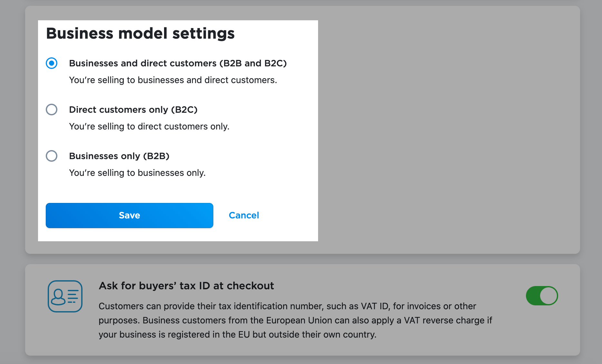Click the lines beside the ID icon person
Screen dimensions: 602x364
[72, 296]
